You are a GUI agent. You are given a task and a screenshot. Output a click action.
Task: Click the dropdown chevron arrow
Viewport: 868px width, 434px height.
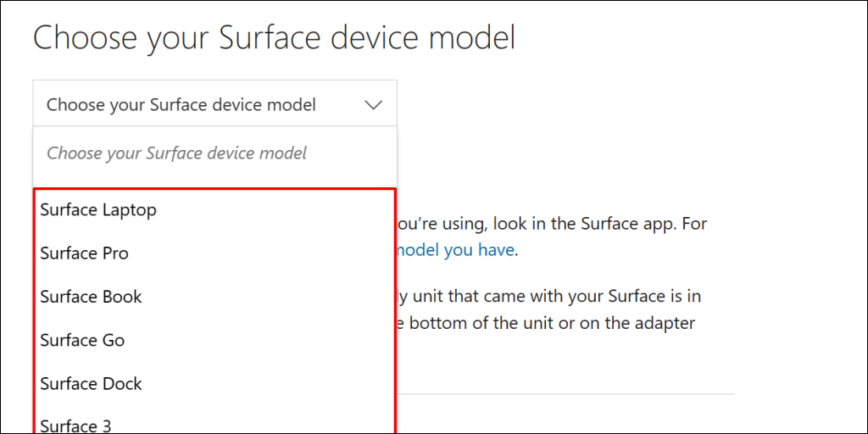tap(374, 105)
